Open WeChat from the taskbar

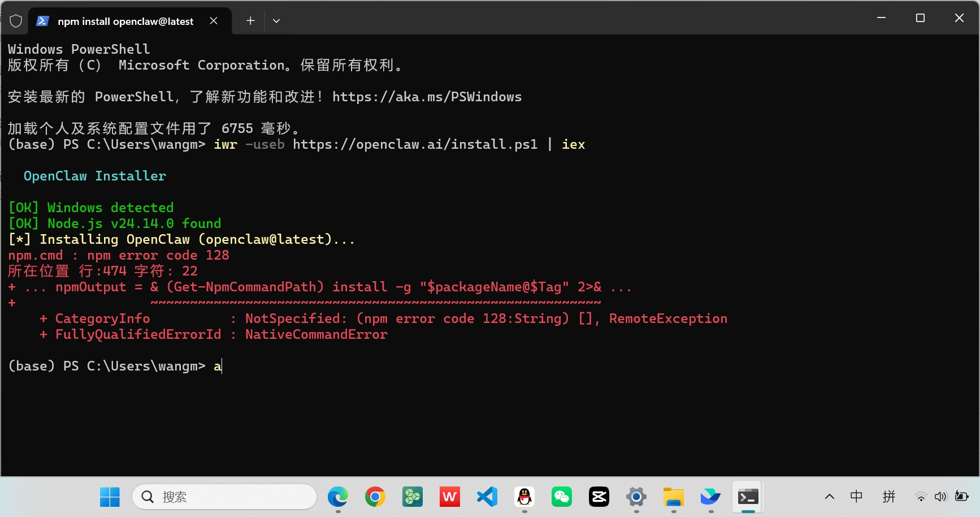(x=562, y=497)
